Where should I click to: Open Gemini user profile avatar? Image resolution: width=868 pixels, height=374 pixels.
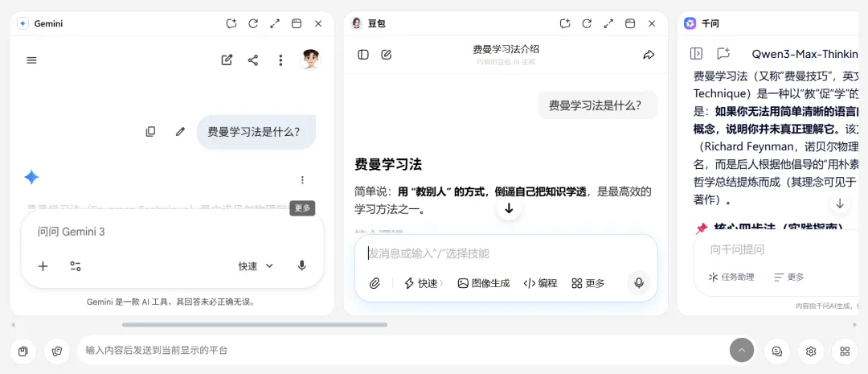310,60
